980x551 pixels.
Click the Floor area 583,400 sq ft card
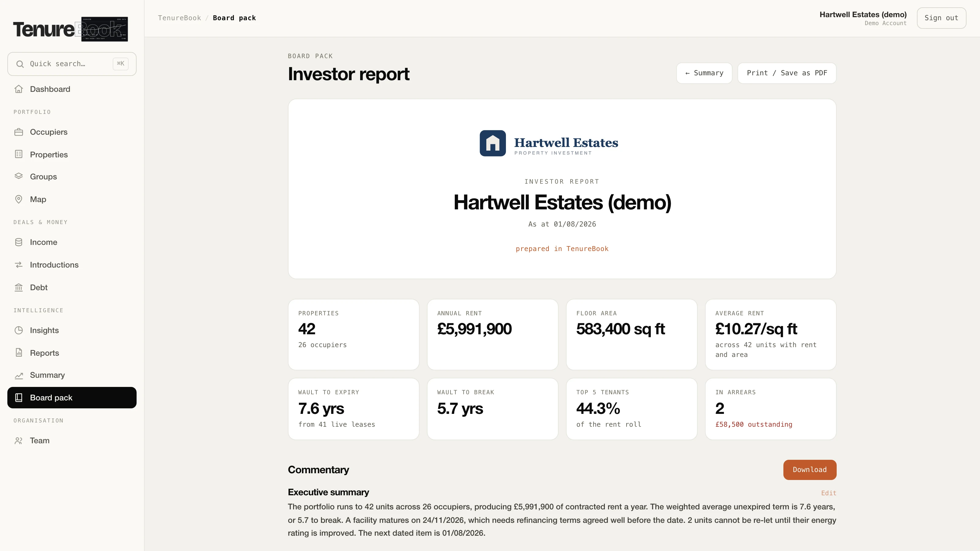pyautogui.click(x=631, y=334)
